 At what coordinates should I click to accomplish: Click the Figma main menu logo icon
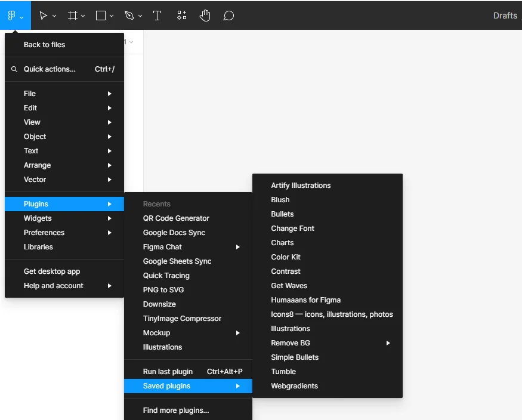(11, 16)
